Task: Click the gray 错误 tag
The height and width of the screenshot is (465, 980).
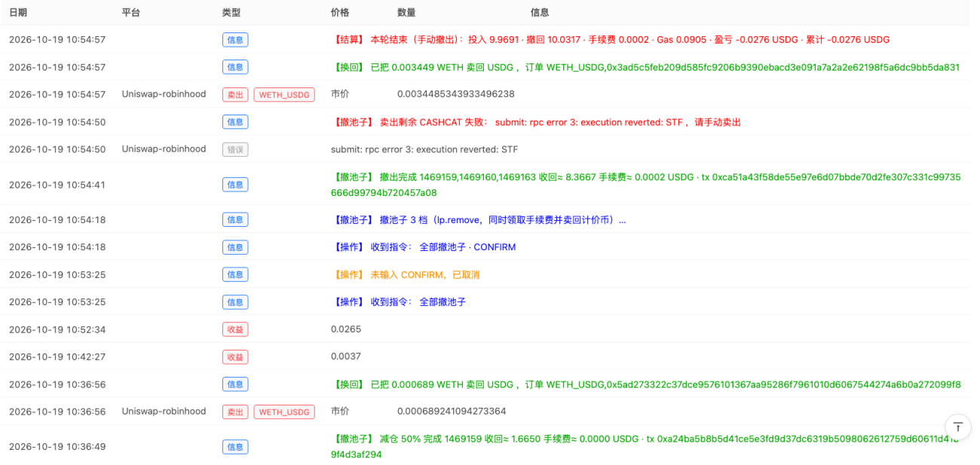Action: click(x=235, y=149)
